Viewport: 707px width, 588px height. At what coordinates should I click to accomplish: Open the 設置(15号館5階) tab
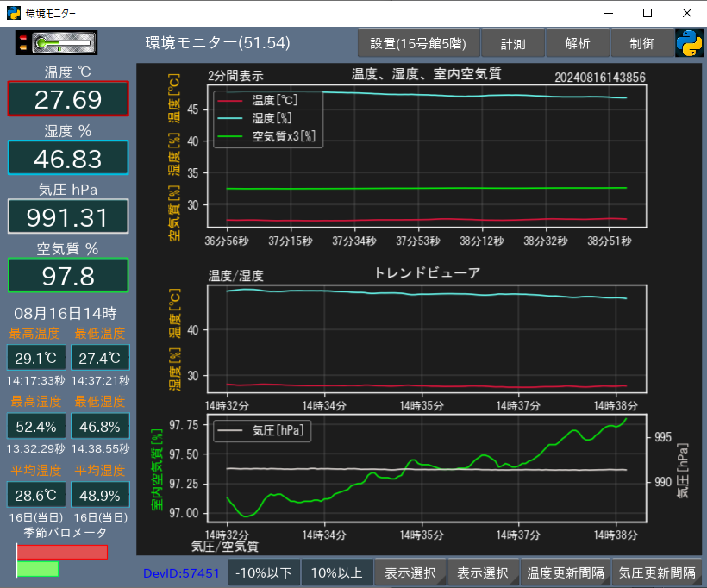(418, 43)
